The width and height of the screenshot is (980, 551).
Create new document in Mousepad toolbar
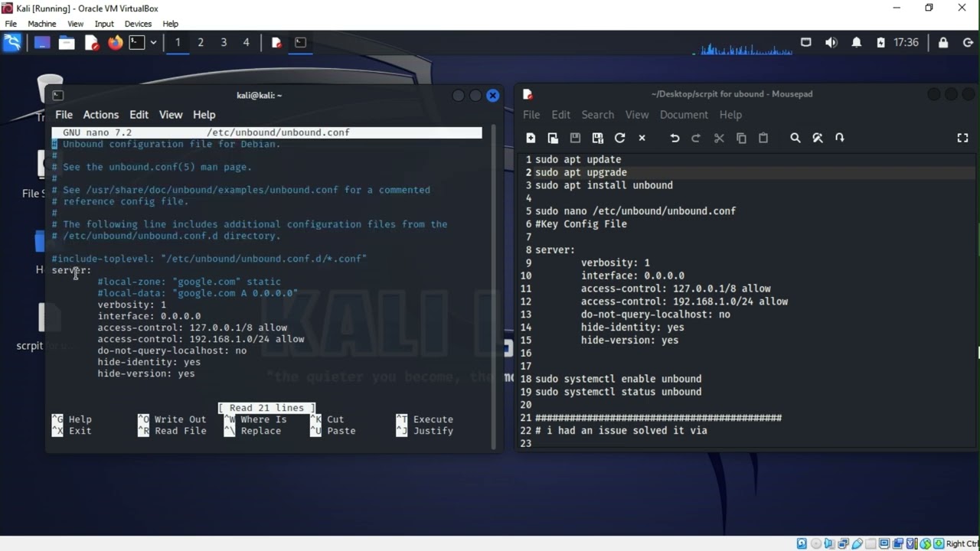[x=531, y=138]
